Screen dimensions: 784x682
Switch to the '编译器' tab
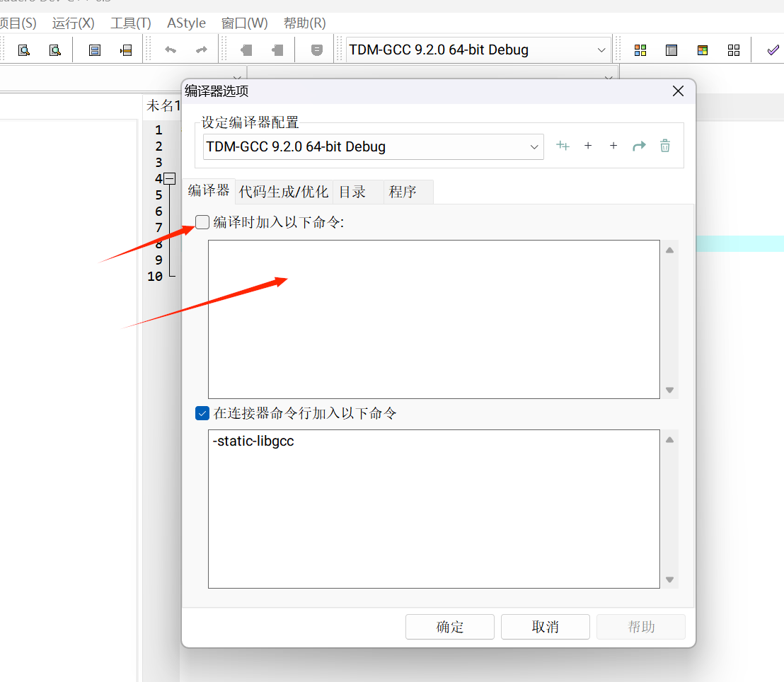[x=209, y=190]
